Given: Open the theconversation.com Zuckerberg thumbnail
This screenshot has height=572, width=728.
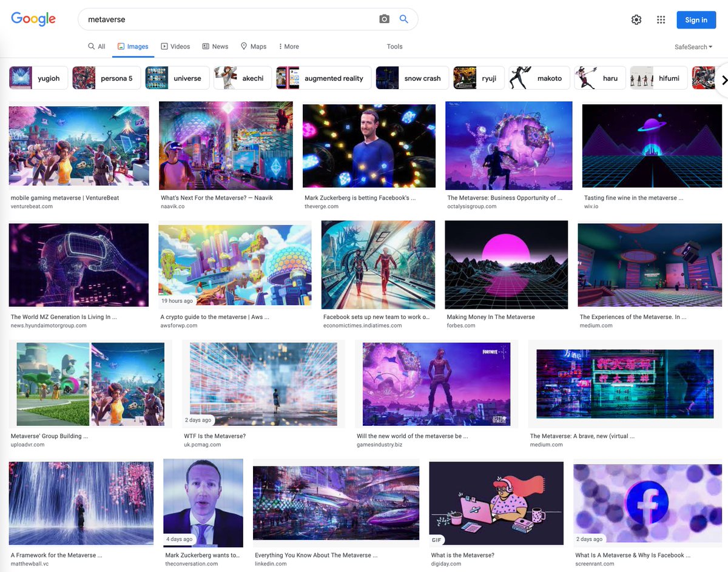Looking at the screenshot, I should pos(203,503).
